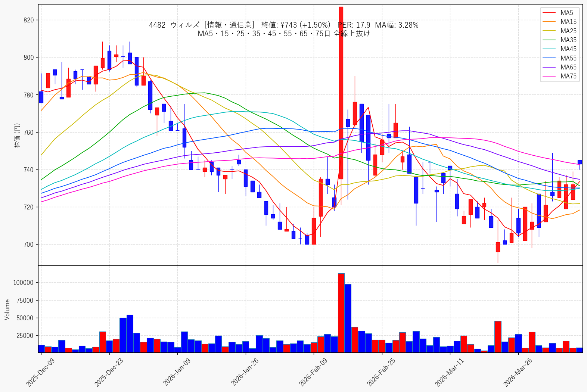Click the tall red candlestick reaching above 820

[x=341, y=93]
